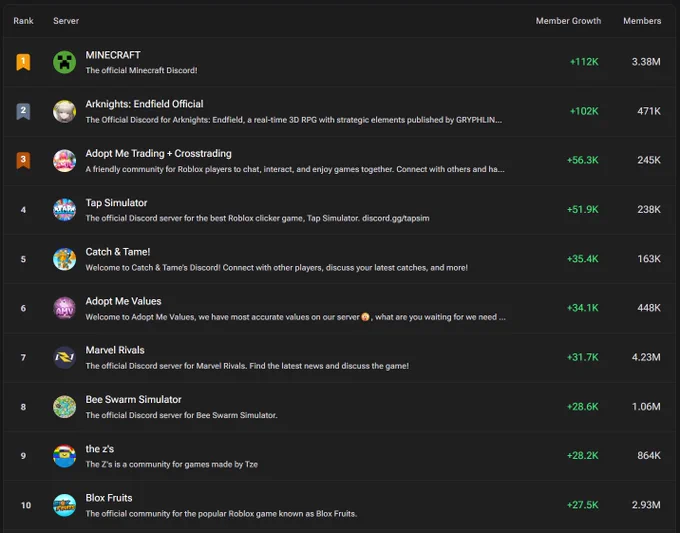
Task: Click the gold rank 1 badge
Action: coord(23,62)
